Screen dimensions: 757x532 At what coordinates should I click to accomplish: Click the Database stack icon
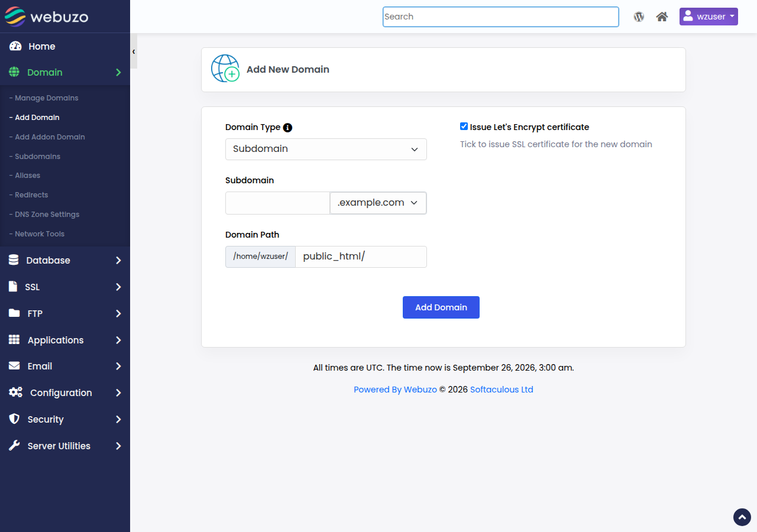pos(14,260)
